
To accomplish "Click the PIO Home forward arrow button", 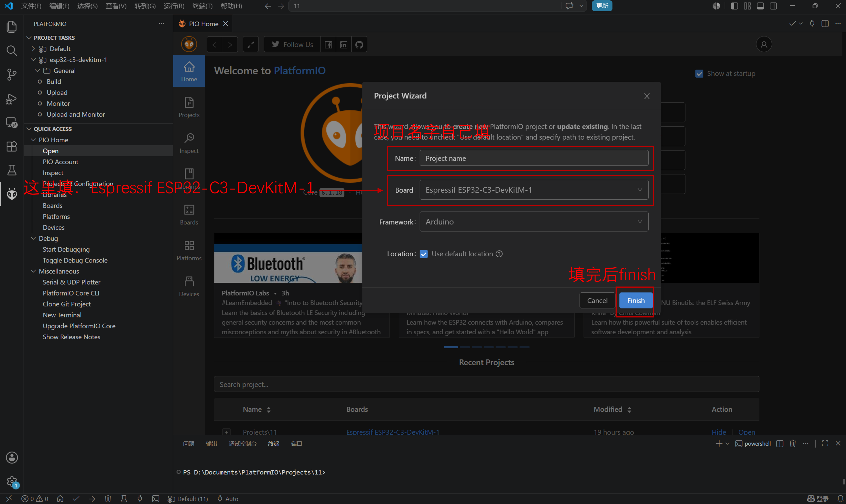I will [x=230, y=44].
